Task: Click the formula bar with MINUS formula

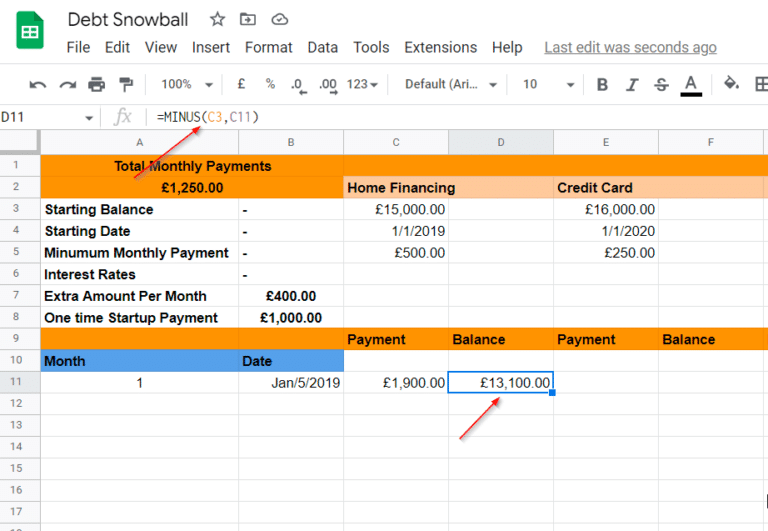Action: coord(458,118)
